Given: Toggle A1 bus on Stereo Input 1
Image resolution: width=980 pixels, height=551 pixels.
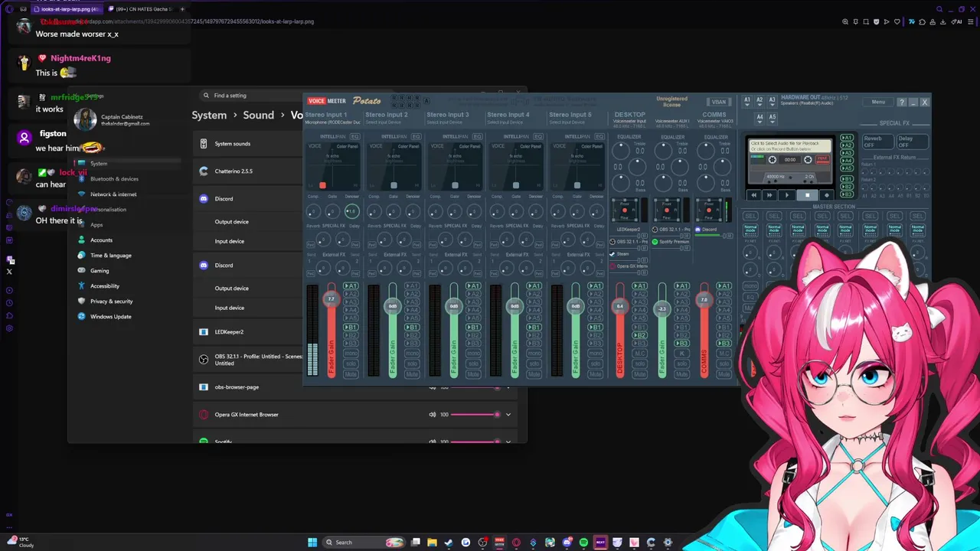Looking at the screenshot, I should coord(351,286).
